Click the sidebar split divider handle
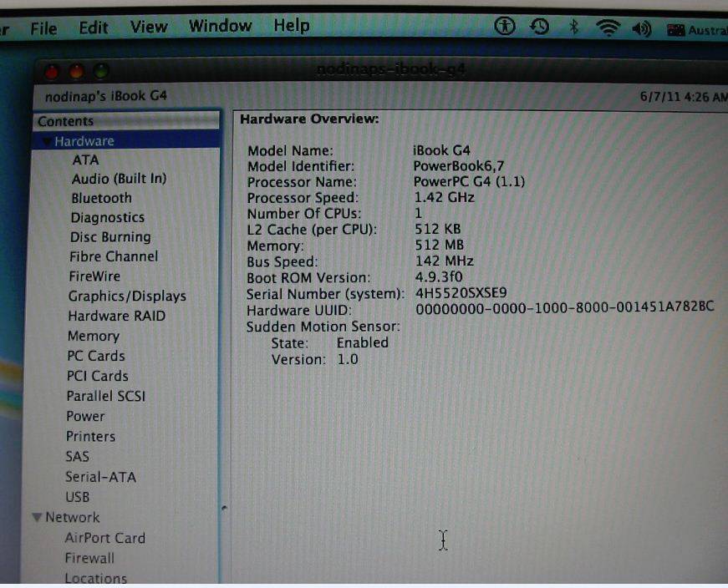 click(x=225, y=508)
